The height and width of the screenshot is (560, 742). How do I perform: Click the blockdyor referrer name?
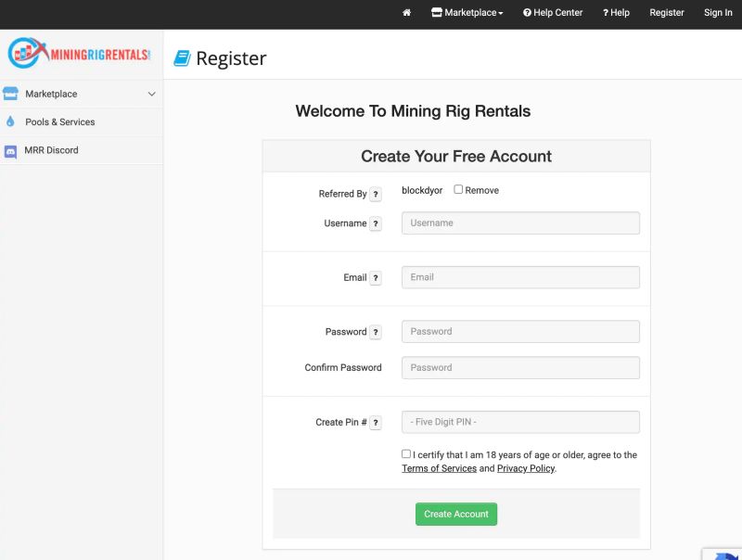422,190
